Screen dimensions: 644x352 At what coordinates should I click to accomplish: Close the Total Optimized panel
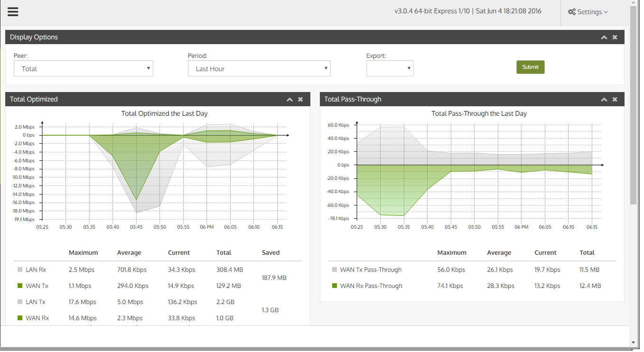pyautogui.click(x=300, y=100)
